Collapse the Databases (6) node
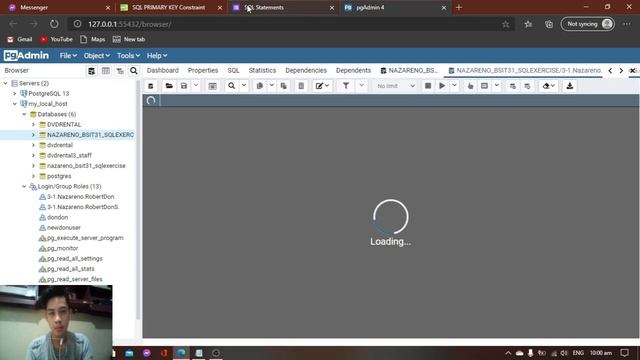 (x=24, y=114)
